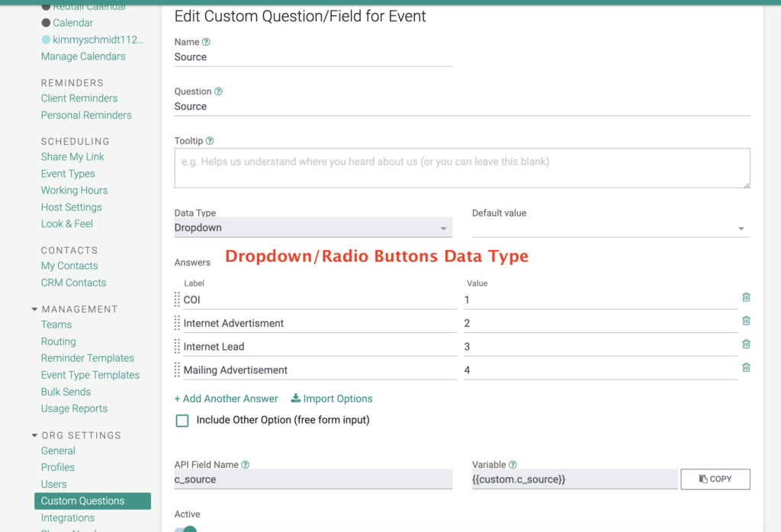Open Host Settings
The height and width of the screenshot is (532, 781).
[71, 207]
